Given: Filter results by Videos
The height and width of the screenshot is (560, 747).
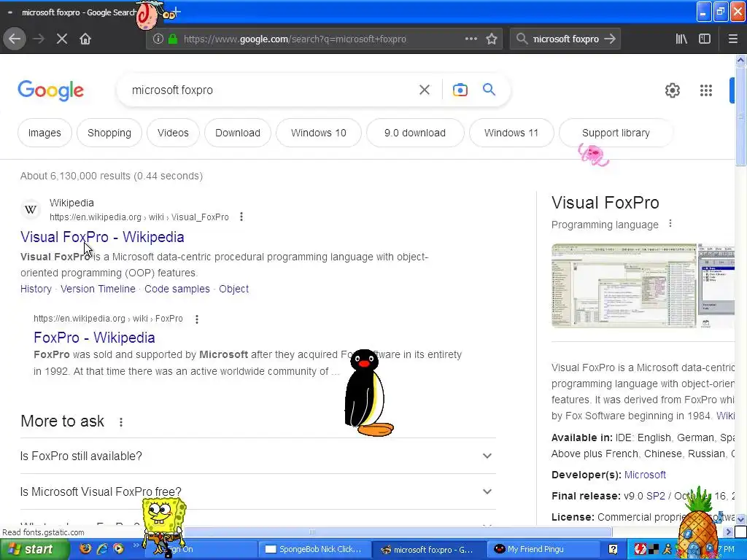Looking at the screenshot, I should coord(173,133).
